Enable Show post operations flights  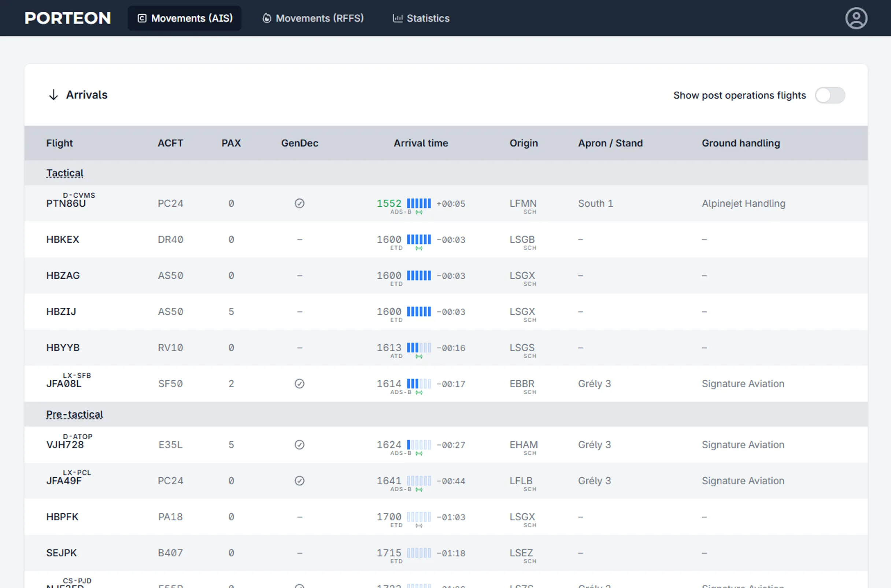(x=830, y=96)
